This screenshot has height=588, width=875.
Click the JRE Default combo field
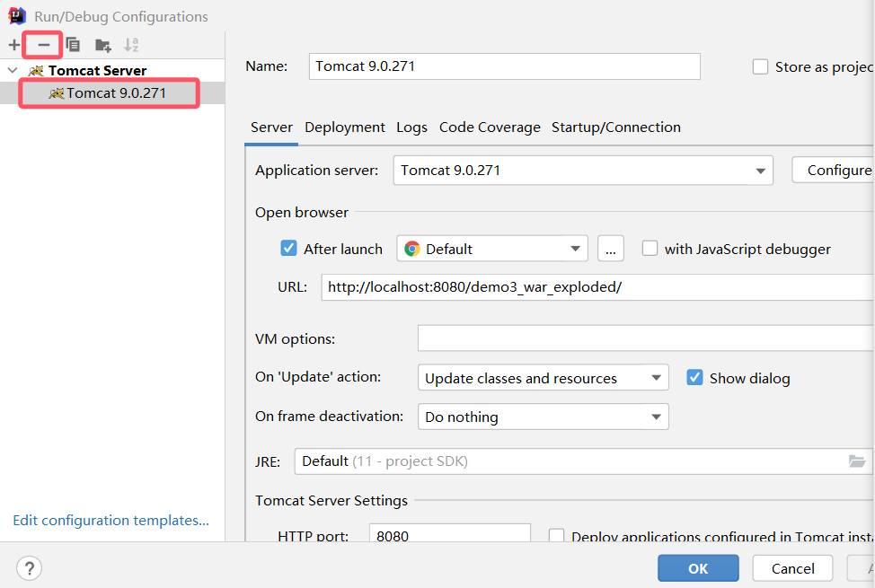(x=583, y=461)
